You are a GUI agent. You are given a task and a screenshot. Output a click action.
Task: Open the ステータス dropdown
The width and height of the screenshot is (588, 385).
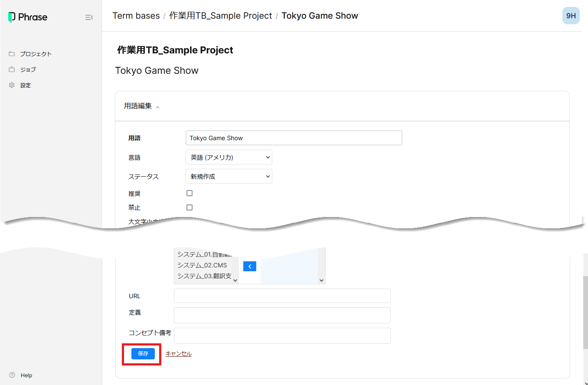[x=229, y=177]
